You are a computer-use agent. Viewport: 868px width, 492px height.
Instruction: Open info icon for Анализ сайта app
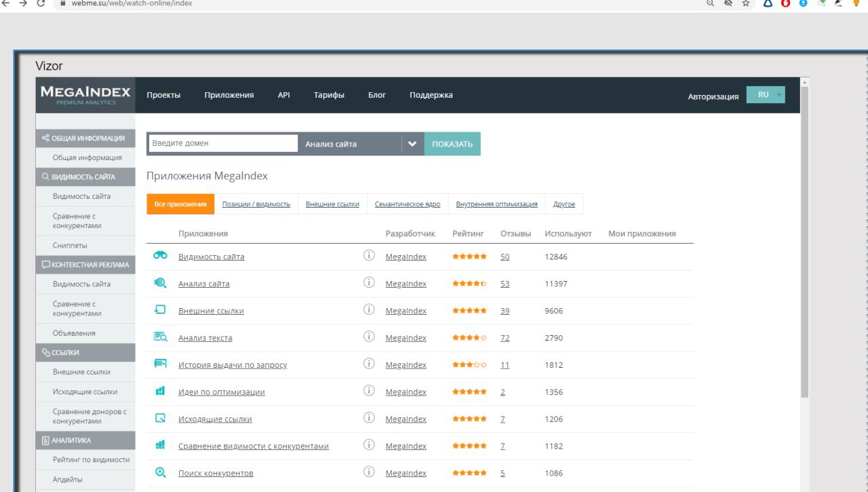369,282
